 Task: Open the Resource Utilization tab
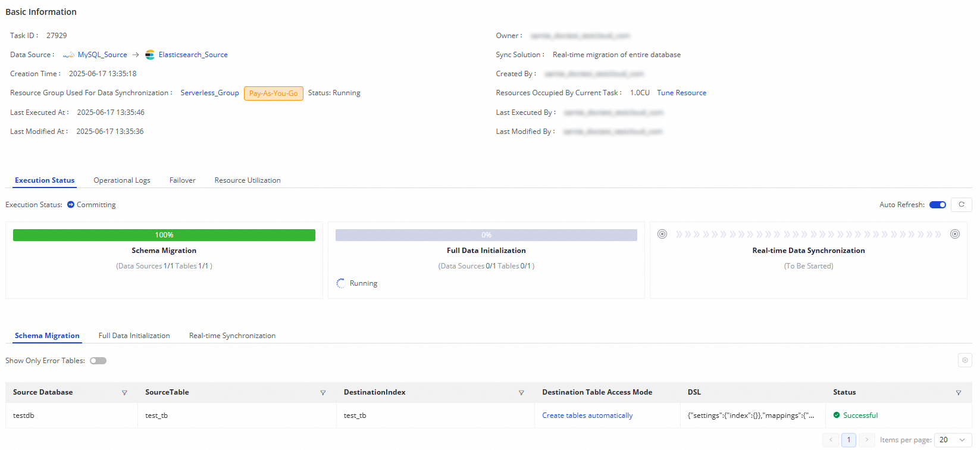pos(248,180)
